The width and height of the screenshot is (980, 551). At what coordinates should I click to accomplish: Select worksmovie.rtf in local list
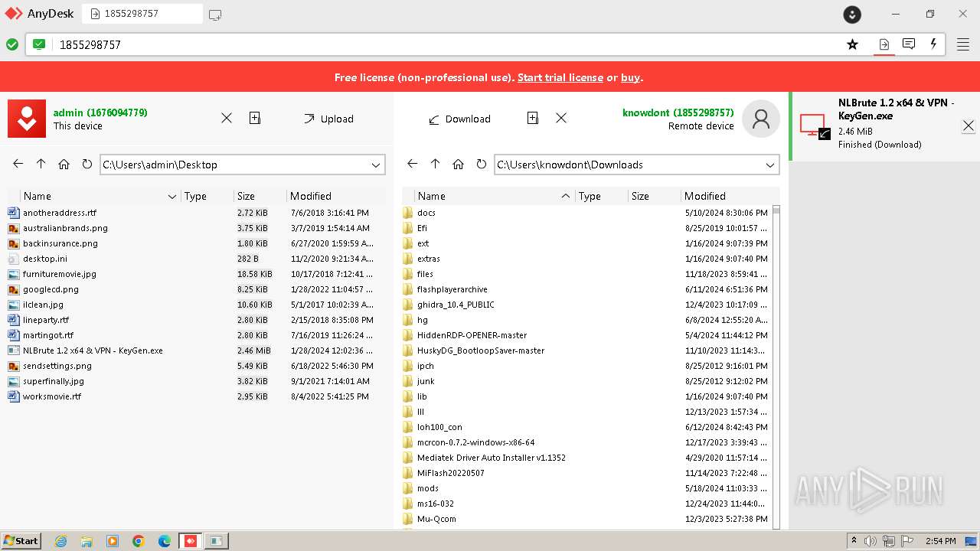click(x=195, y=396)
